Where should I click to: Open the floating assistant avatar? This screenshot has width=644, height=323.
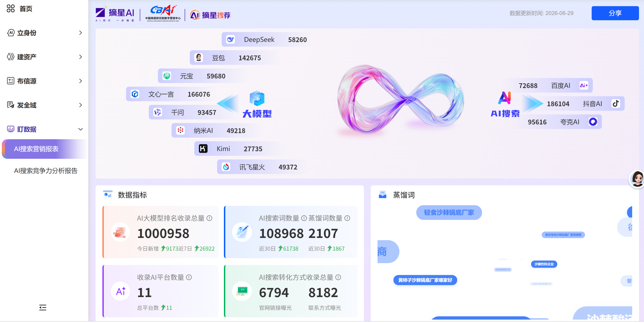pyautogui.click(x=636, y=179)
